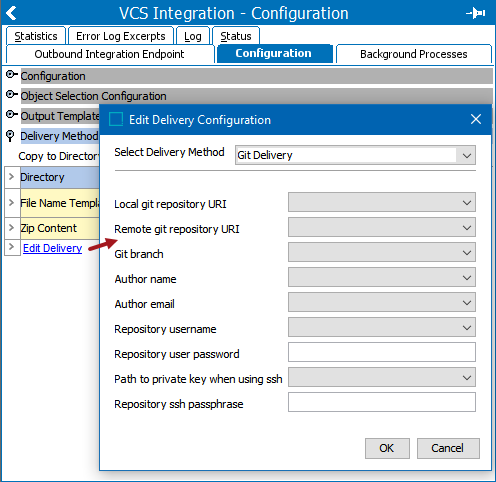Toggle the Output Template section icon
The width and height of the screenshot is (496, 482).
point(11,115)
